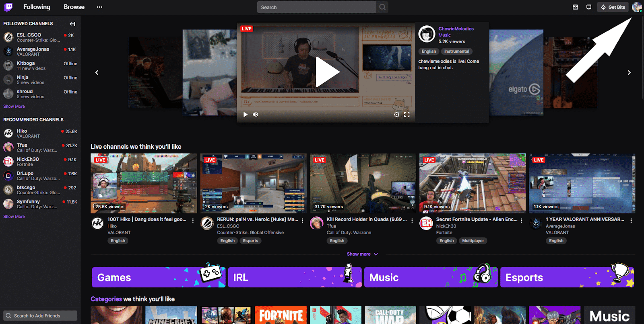Image resolution: width=644 pixels, height=324 pixels.
Task: Open the Music category banner
Action: tap(431, 277)
